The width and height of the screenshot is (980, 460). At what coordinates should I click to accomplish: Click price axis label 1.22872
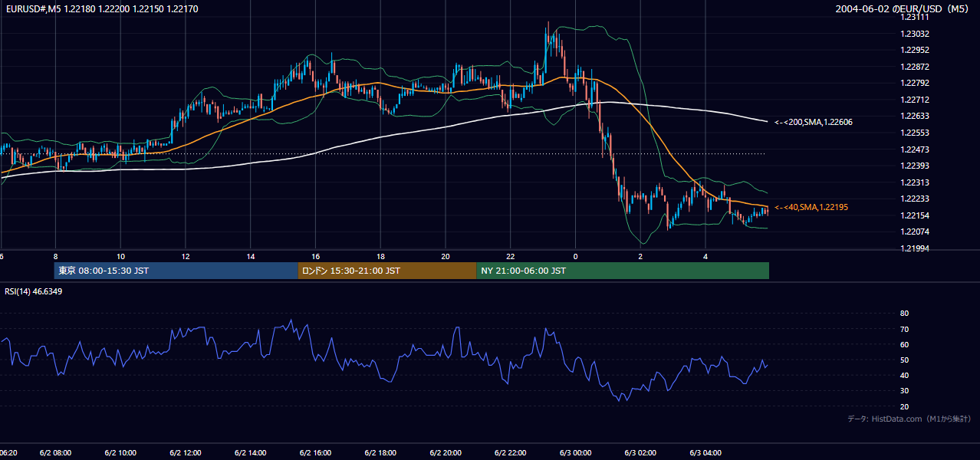pyautogui.click(x=915, y=67)
